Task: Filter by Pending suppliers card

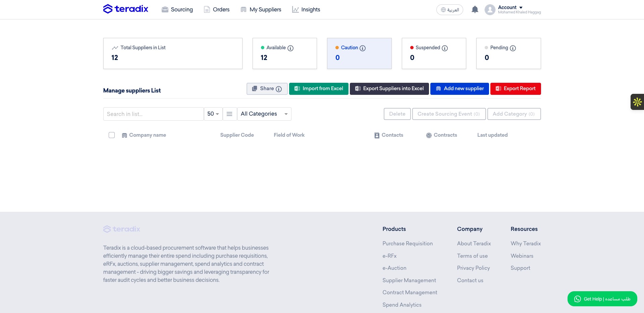Action: coord(508,54)
